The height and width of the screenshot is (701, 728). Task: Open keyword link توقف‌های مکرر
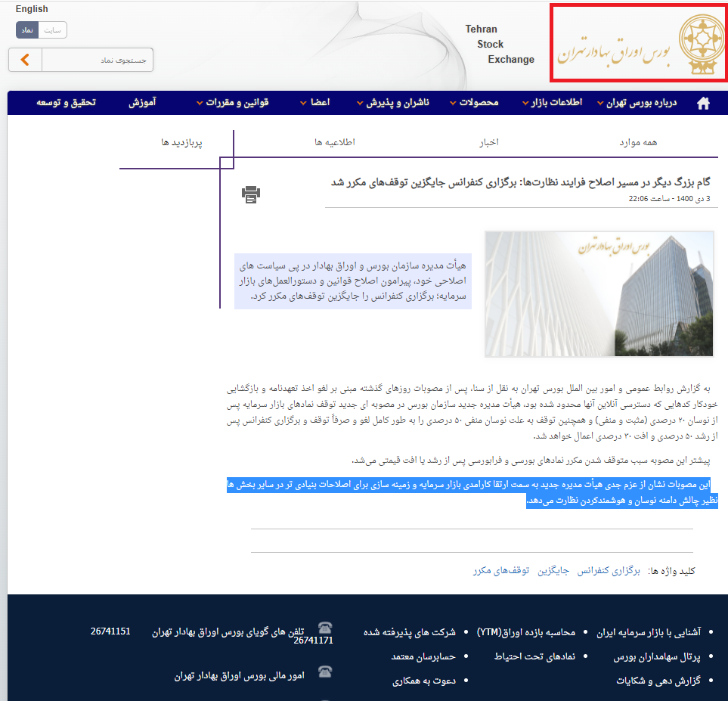point(501,570)
